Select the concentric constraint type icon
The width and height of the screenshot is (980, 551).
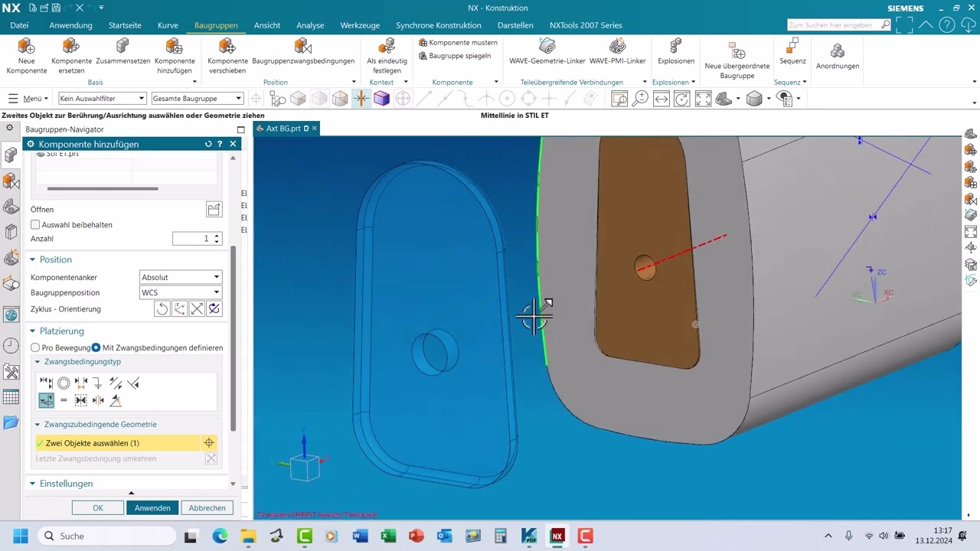64,383
